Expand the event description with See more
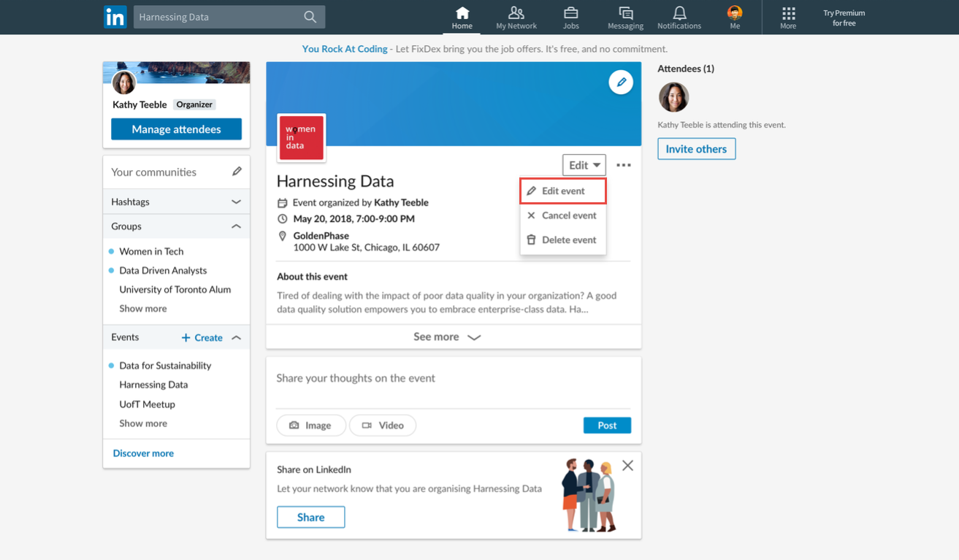The image size is (959, 560). pos(447,337)
